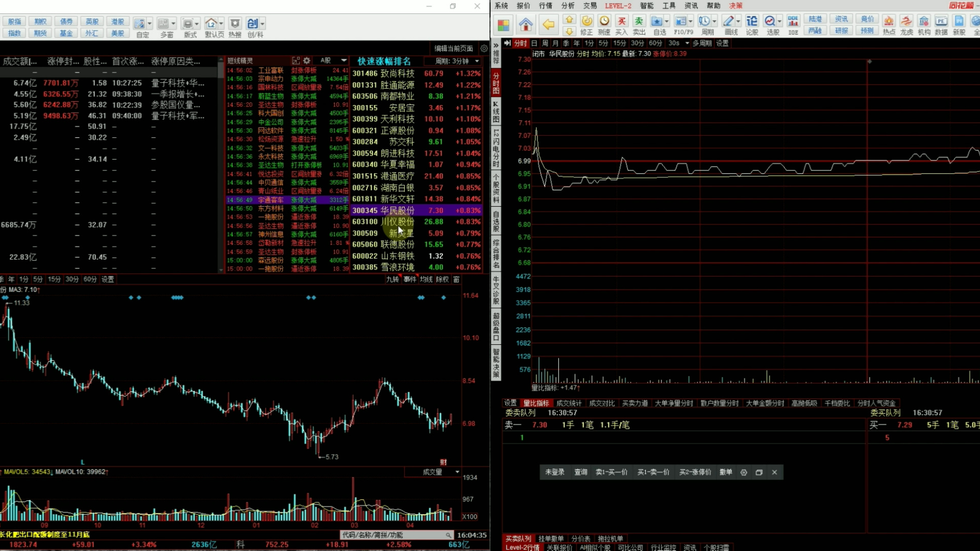This screenshot has width=980, height=551.
Task: Click the yellow back arrow icon
Action: [x=548, y=24]
